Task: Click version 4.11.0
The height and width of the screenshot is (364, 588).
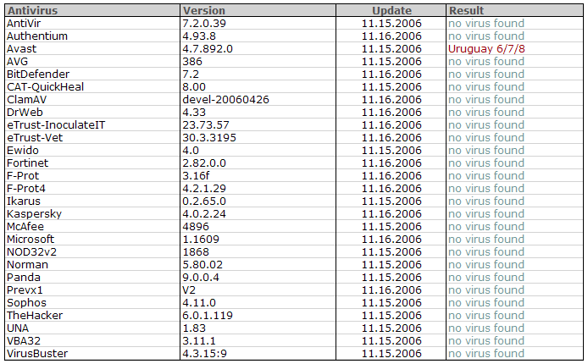Action: [199, 303]
